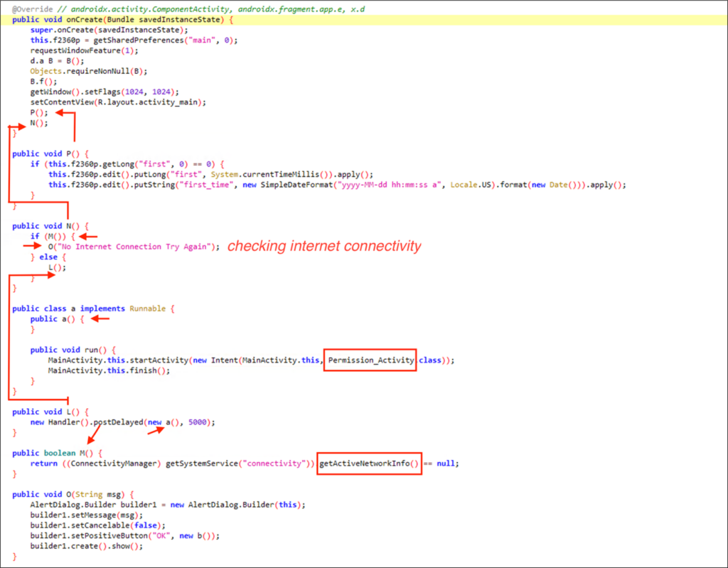
Task: Select the 'checking internet connectivity' annotation text
Action: pyautogui.click(x=326, y=246)
